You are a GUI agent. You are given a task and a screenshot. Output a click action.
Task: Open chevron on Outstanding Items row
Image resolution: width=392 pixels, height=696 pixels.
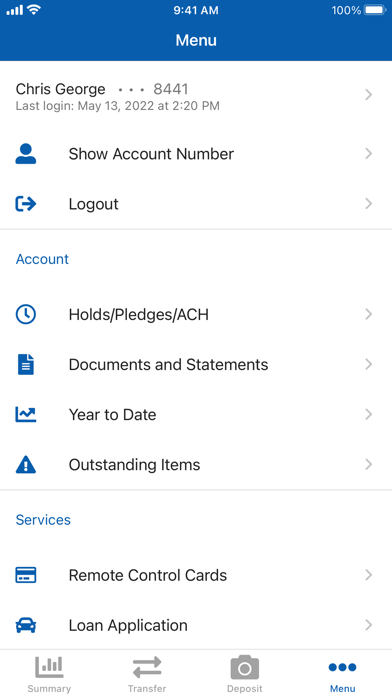tap(368, 464)
